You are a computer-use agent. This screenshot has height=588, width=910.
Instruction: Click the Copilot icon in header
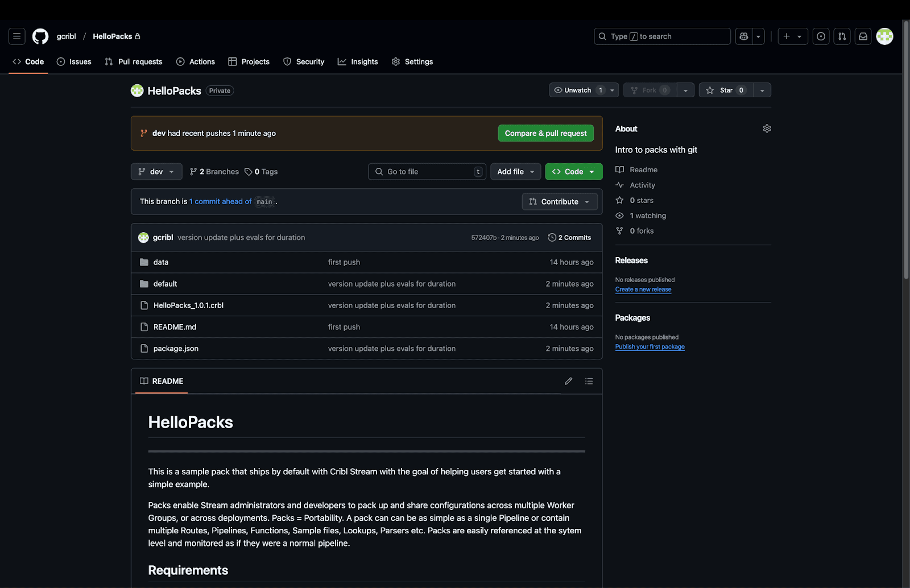click(743, 36)
